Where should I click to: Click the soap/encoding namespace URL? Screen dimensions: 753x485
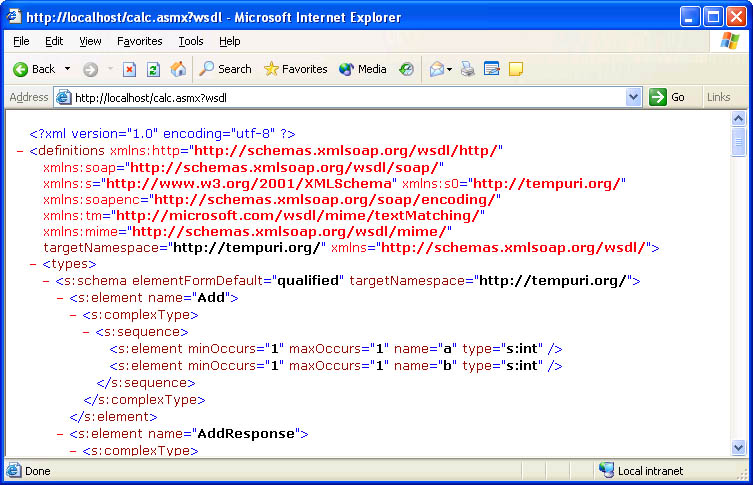pyautogui.click(x=325, y=199)
